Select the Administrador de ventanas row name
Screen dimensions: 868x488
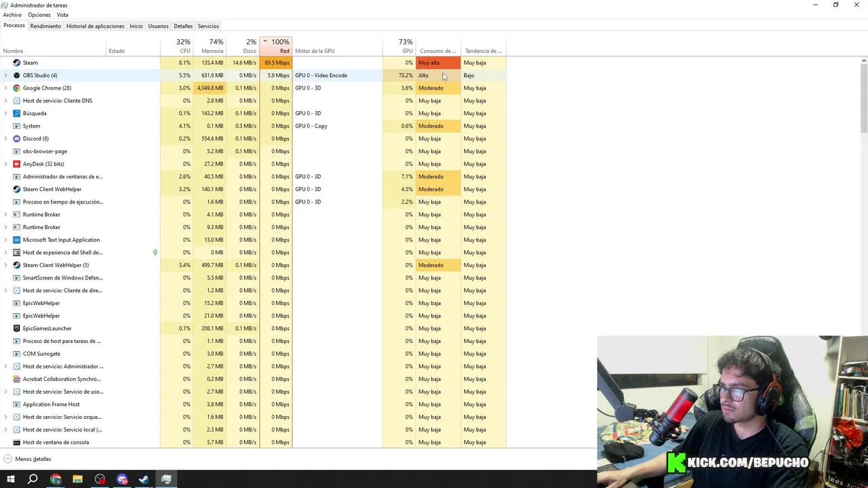(62, 176)
